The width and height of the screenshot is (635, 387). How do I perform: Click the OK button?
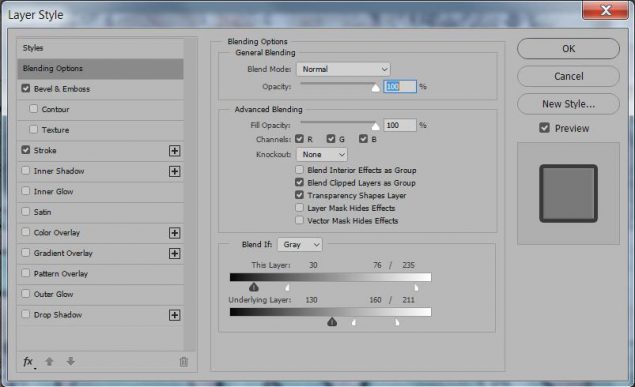568,49
